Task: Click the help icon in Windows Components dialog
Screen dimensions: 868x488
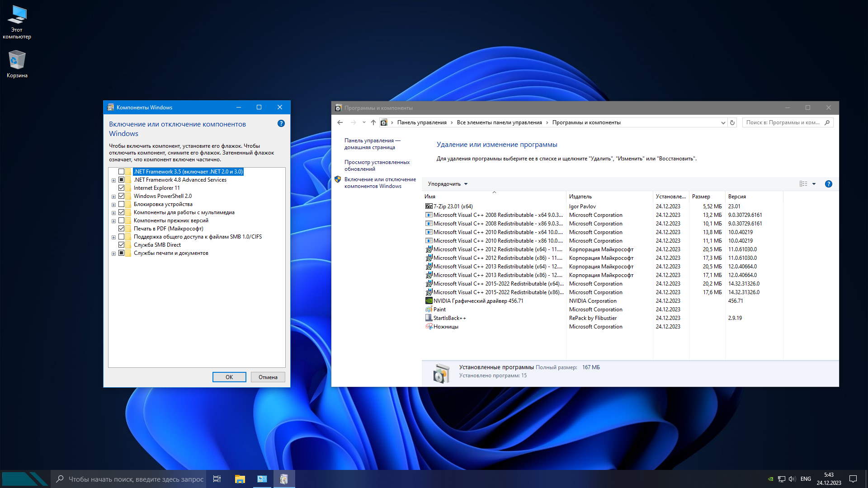Action: [281, 123]
